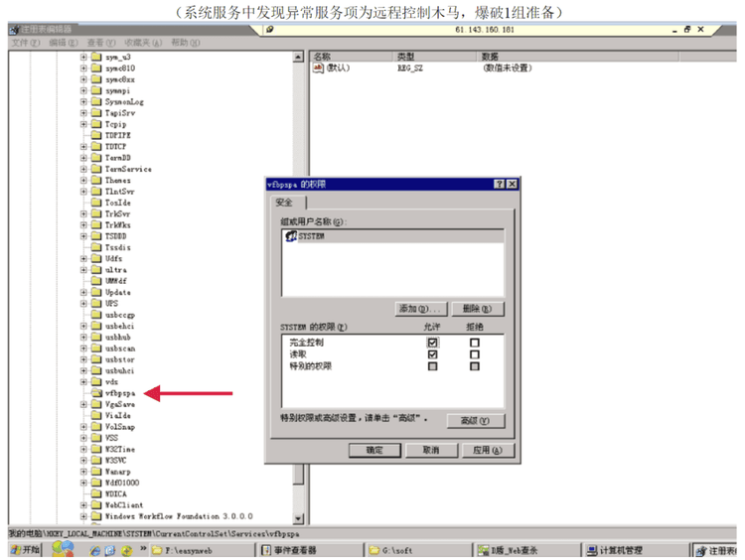Toggle Allow checkbox for 完全控制
This screenshot has width=745, height=560.
tap(432, 343)
